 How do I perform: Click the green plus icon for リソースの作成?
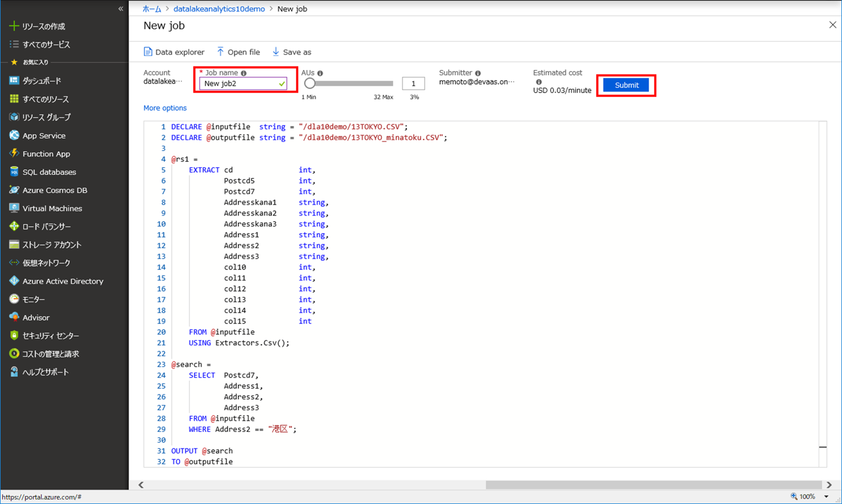pyautogui.click(x=14, y=26)
